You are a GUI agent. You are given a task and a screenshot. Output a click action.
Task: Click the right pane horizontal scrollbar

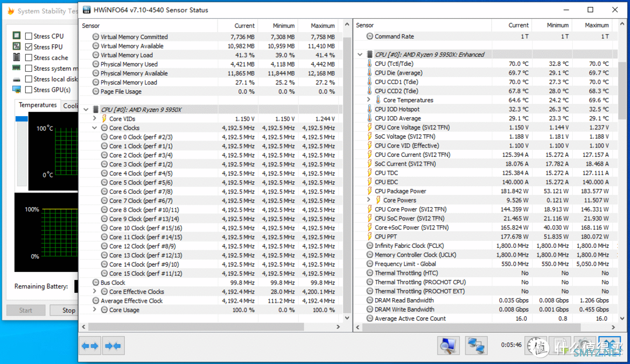pyautogui.click(x=471, y=327)
